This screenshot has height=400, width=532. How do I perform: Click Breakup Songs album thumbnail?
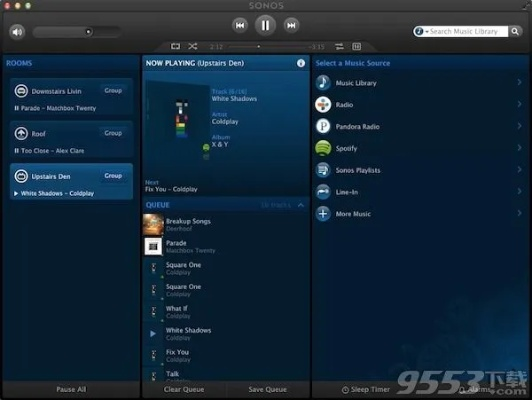click(x=153, y=225)
